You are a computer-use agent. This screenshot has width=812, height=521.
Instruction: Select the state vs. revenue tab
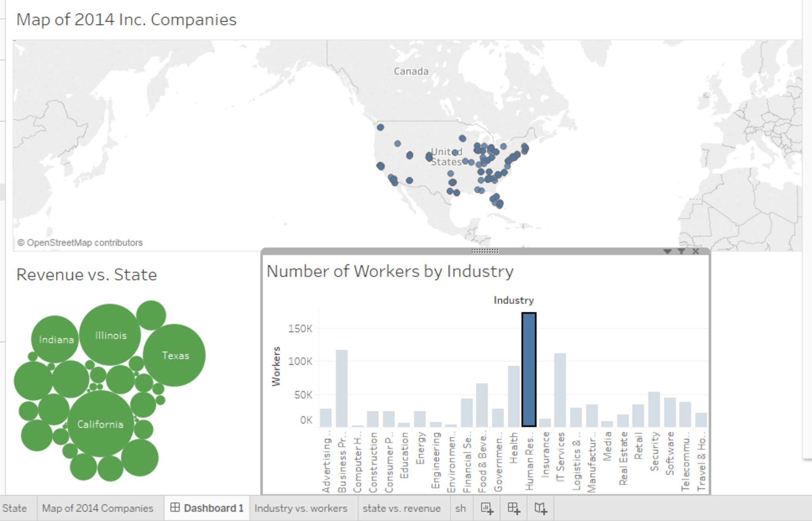coord(402,508)
